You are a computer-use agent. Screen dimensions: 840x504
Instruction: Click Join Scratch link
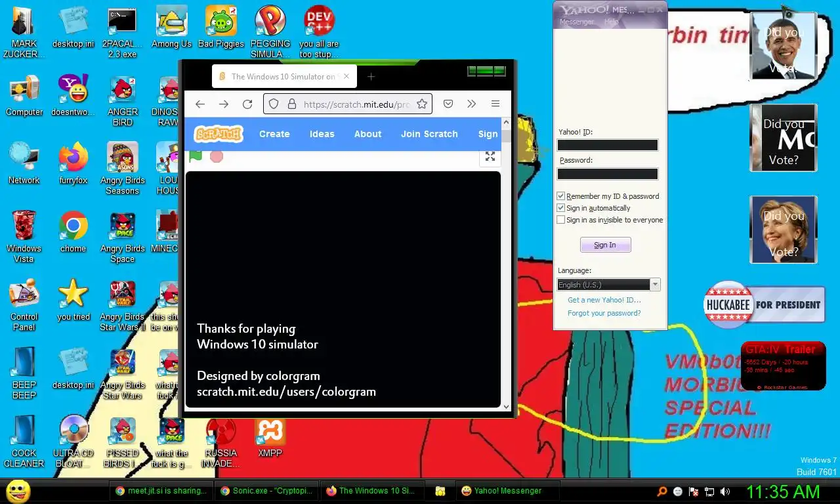[429, 134]
